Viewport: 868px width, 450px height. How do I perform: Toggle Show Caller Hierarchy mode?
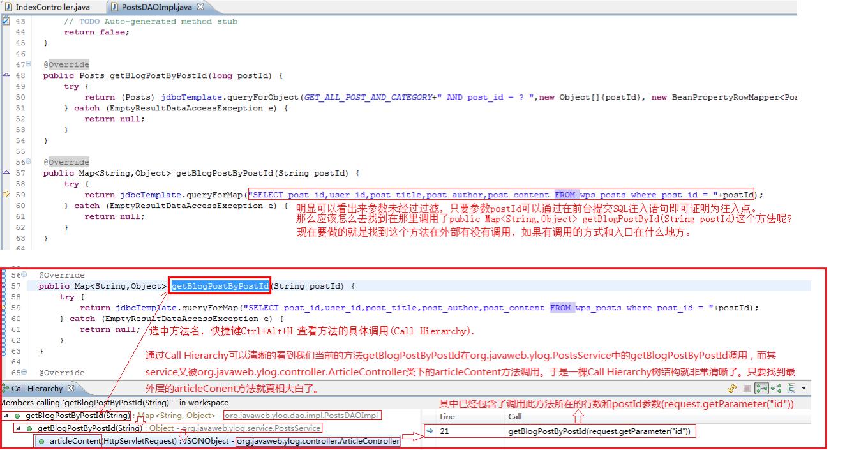click(x=761, y=388)
